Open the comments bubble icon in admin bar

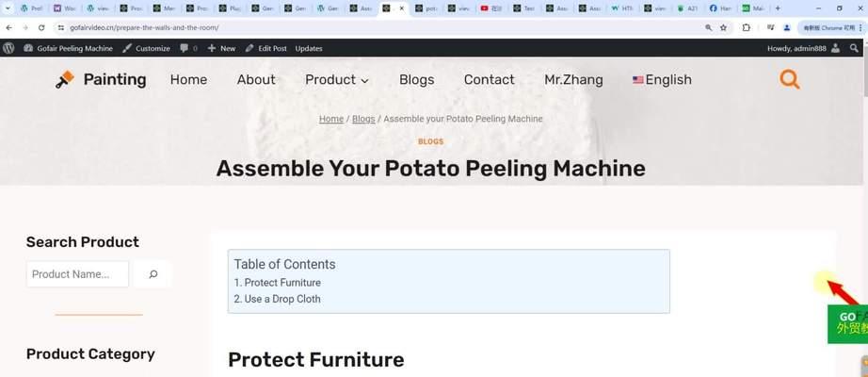[185, 48]
